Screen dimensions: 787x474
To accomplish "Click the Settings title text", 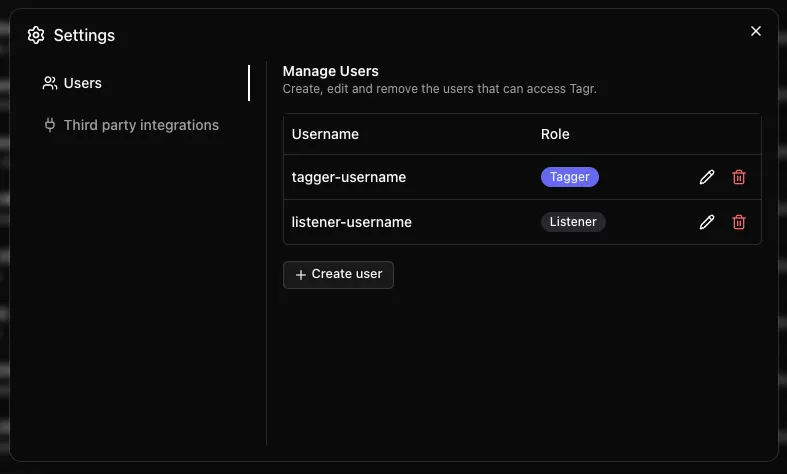I will (x=84, y=35).
